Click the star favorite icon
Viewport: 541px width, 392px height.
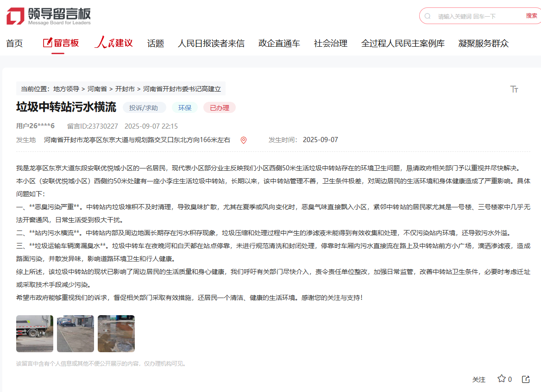pos(501,379)
